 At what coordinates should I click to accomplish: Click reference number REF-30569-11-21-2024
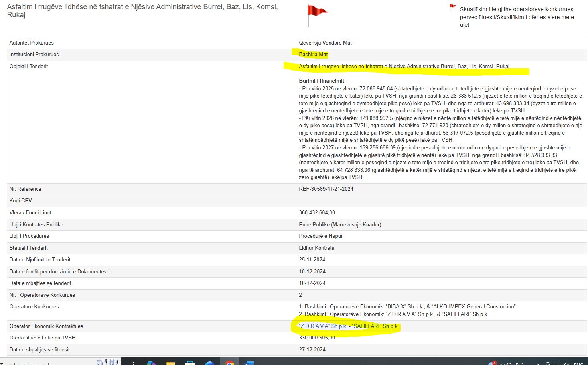(x=326, y=189)
